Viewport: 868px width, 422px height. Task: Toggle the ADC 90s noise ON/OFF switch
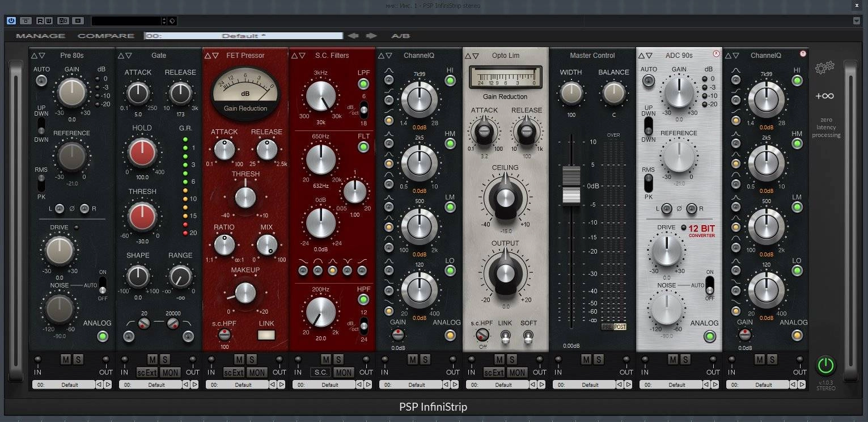tap(710, 285)
